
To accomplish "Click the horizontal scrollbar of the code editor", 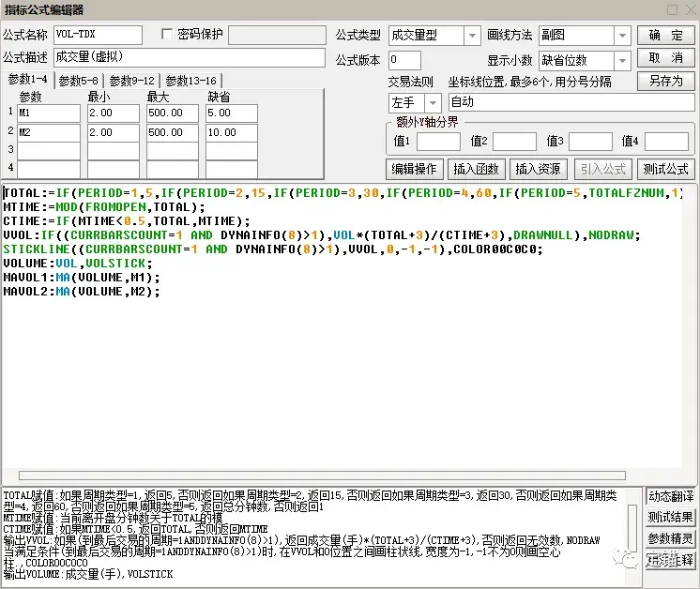I will tap(322, 476).
